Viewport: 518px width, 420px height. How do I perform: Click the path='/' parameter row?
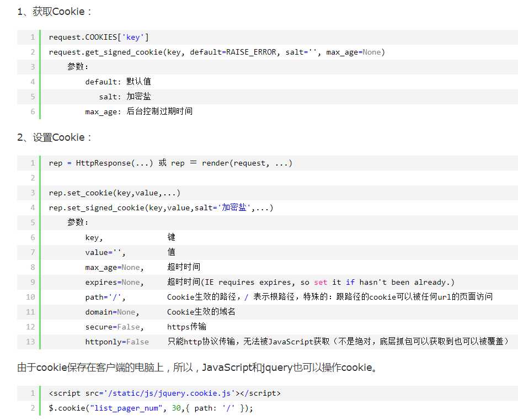point(289,297)
